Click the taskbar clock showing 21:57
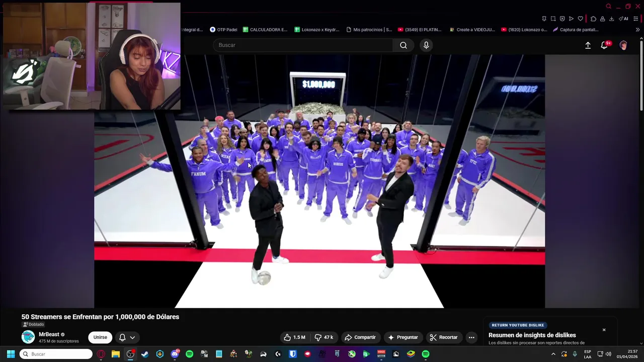The width and height of the screenshot is (644, 362). pyautogui.click(x=627, y=354)
